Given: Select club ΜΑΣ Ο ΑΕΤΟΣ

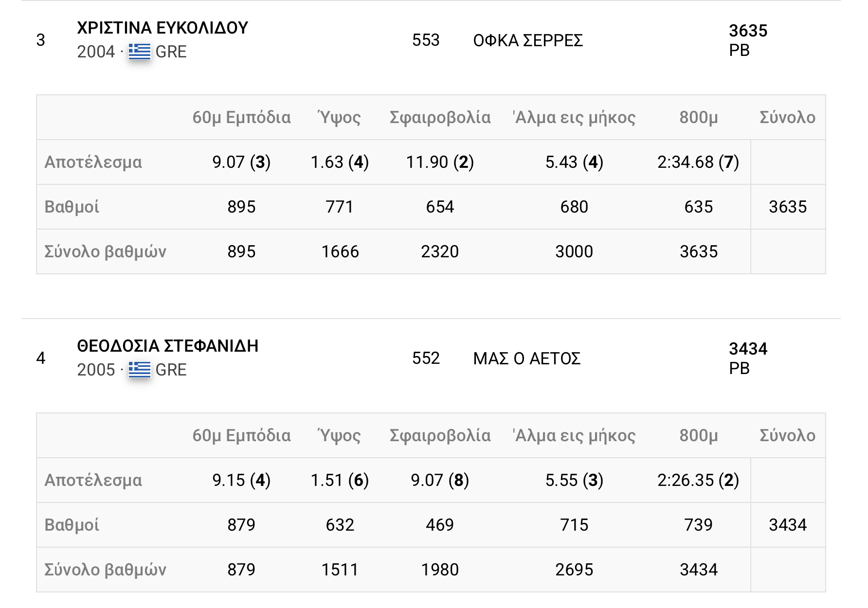Looking at the screenshot, I should 527,358.
